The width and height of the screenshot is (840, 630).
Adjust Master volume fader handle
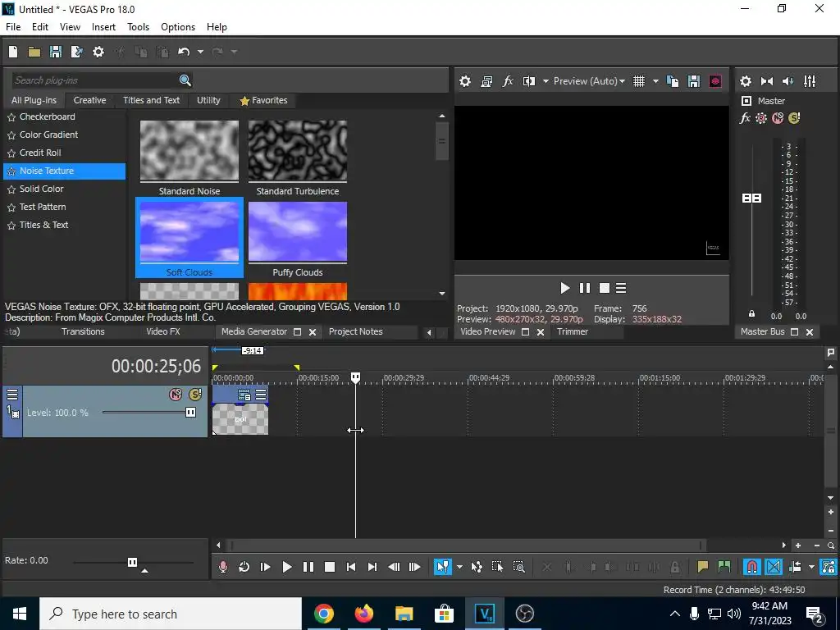[x=751, y=199]
